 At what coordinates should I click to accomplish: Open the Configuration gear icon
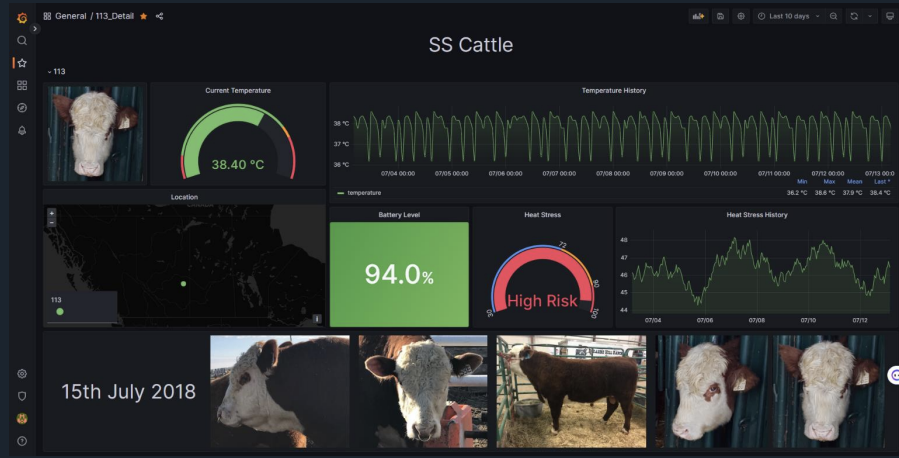(21, 373)
